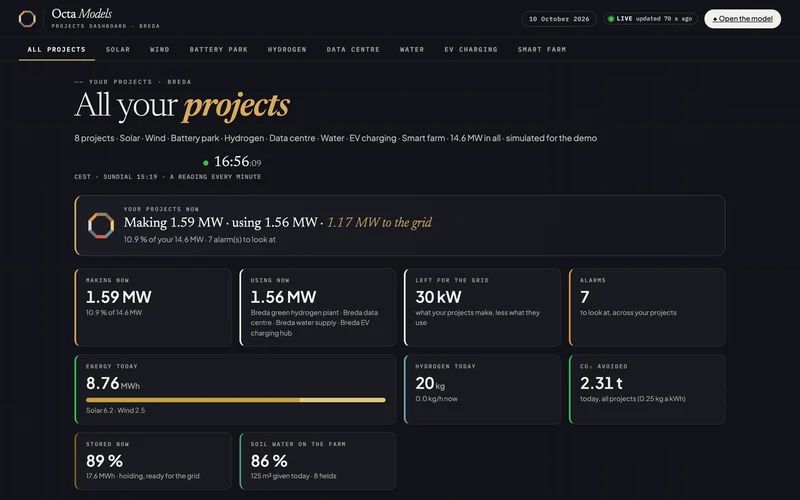Click the Octa Models title text
Image resolution: width=800 pixels, height=500 pixels.
[82, 14]
